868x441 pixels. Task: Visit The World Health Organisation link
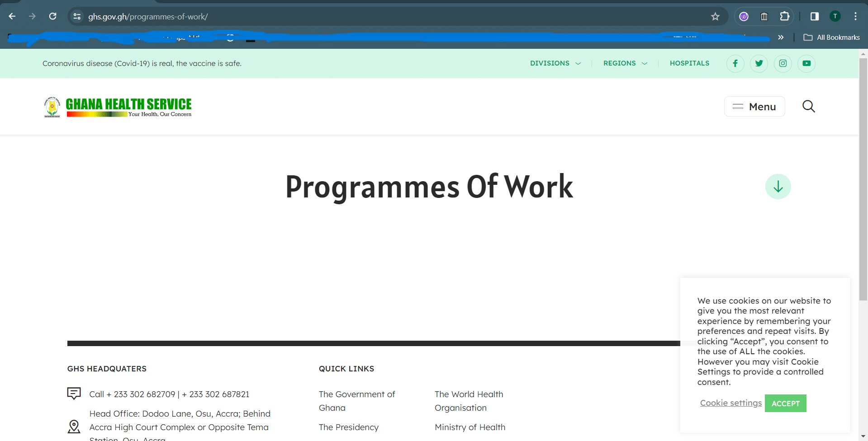click(x=469, y=401)
